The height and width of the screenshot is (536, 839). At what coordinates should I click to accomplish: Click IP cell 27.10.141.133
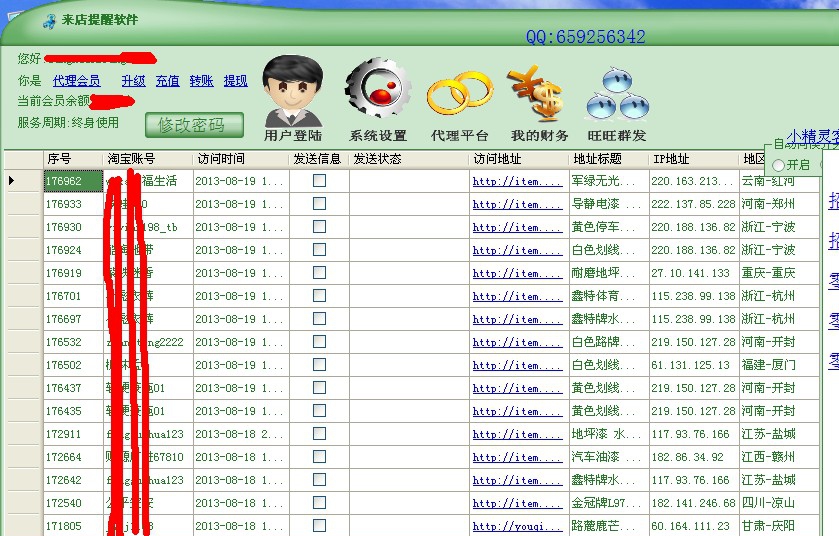[x=694, y=273]
